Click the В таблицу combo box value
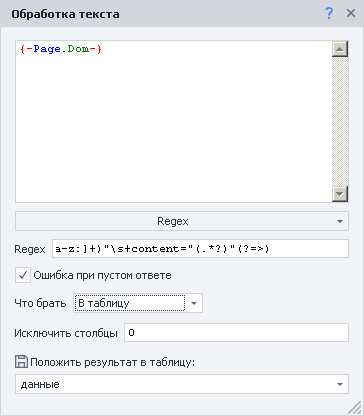364x416 pixels. pyautogui.click(x=130, y=303)
